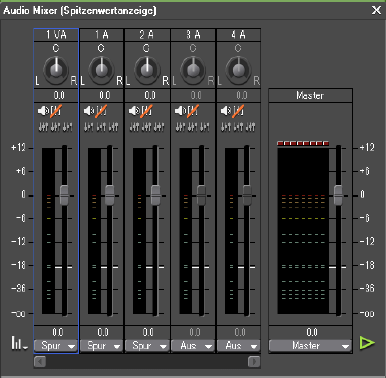The height and width of the screenshot is (378, 386).
Task: Enable gang 2 fader link on 3 A
Action: [192, 127]
